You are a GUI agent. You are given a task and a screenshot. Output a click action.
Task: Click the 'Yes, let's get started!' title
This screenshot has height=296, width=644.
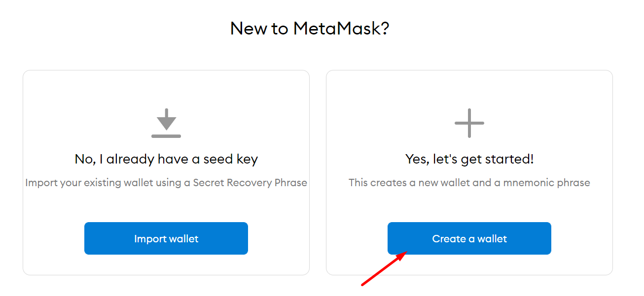click(469, 159)
